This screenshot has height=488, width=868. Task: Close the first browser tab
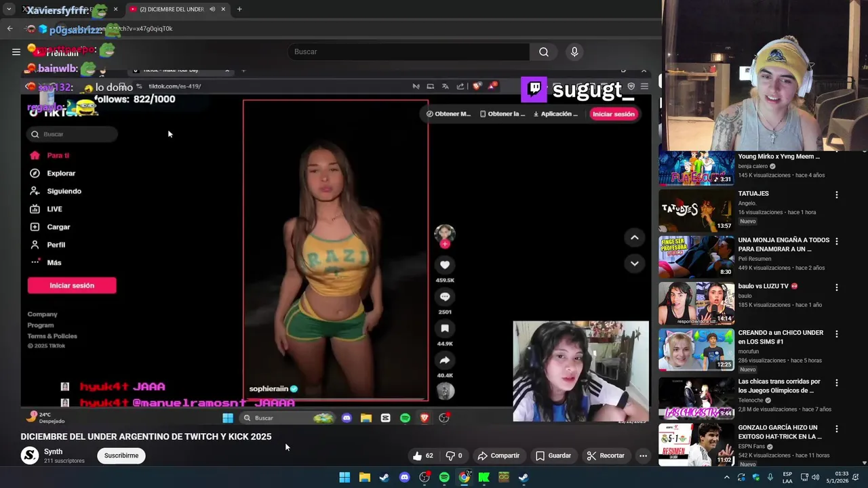coord(115,9)
